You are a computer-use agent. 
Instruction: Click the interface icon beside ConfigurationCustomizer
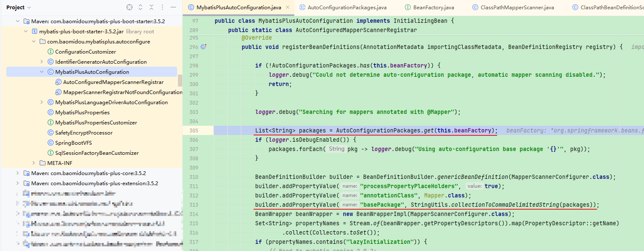pos(51,52)
